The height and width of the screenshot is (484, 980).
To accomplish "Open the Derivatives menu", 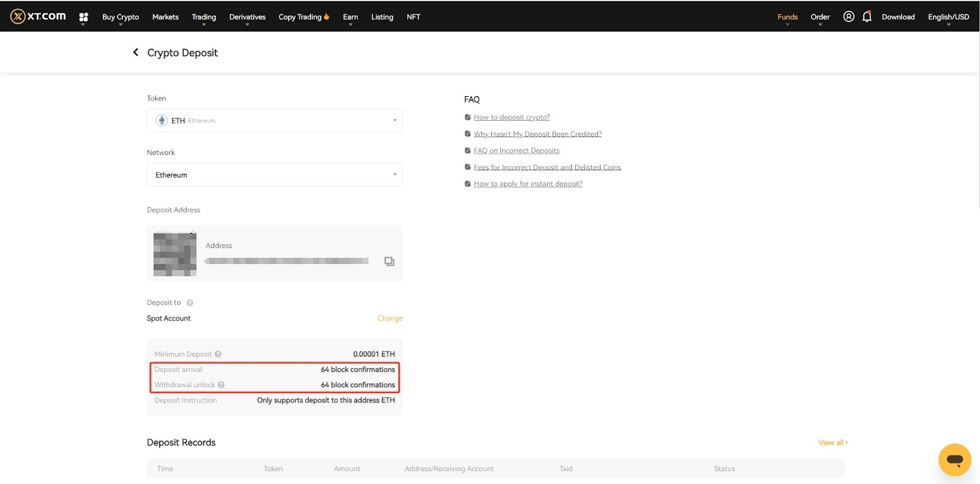I will pos(247,17).
